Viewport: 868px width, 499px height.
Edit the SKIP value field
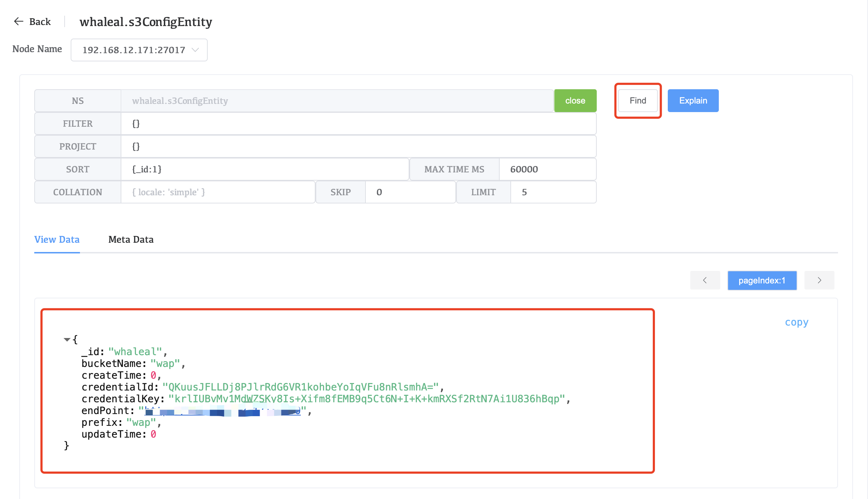click(410, 192)
